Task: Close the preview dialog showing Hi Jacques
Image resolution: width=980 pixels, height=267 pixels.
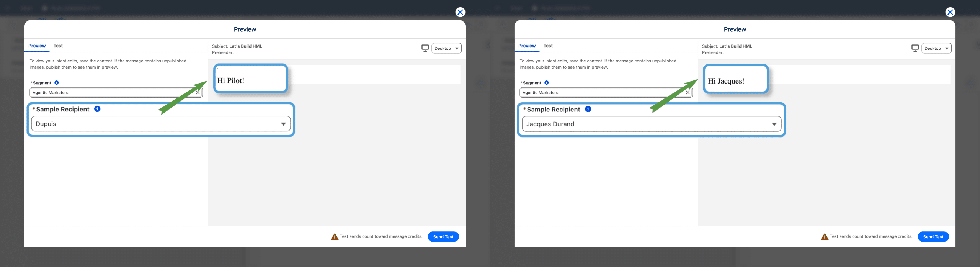Action: 950,12
